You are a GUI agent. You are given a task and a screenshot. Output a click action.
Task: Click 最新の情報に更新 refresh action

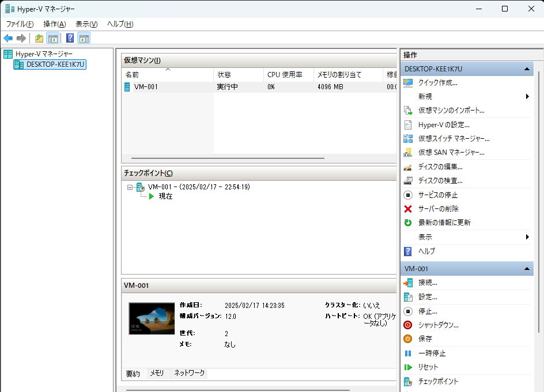pyautogui.click(x=444, y=223)
